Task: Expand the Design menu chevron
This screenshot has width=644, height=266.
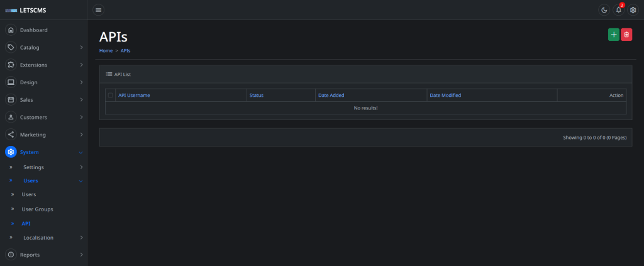Action: pyautogui.click(x=81, y=82)
